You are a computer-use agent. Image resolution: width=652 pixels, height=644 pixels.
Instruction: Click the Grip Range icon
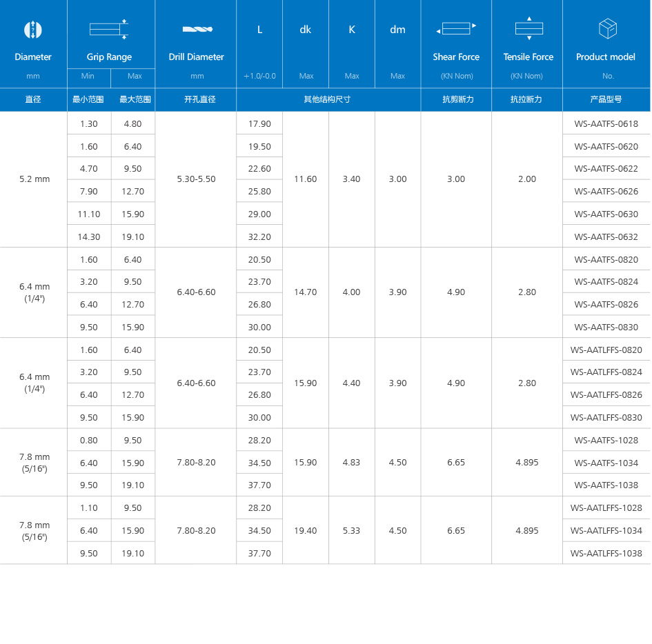[x=109, y=29]
